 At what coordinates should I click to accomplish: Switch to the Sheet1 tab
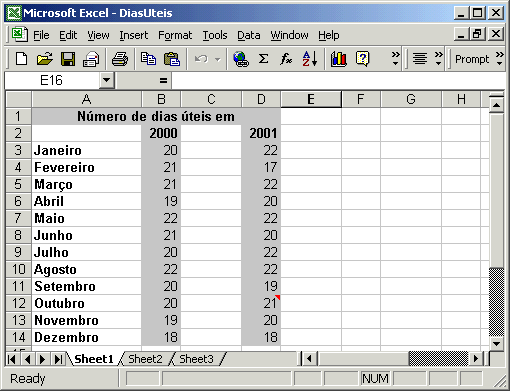coord(94,359)
